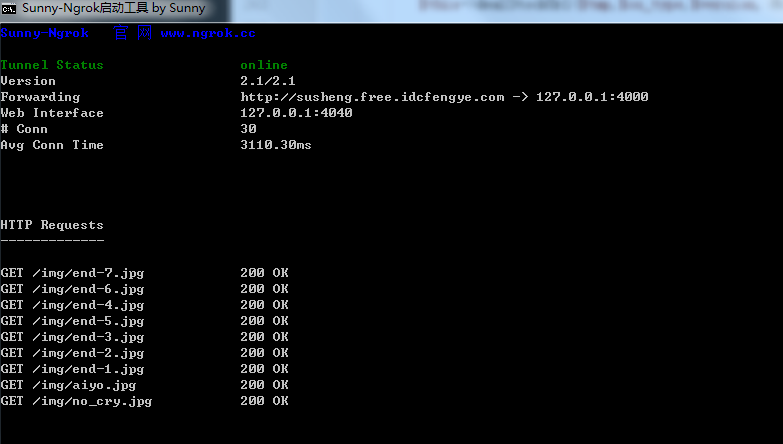Click the Tunnel Status label

coord(52,65)
